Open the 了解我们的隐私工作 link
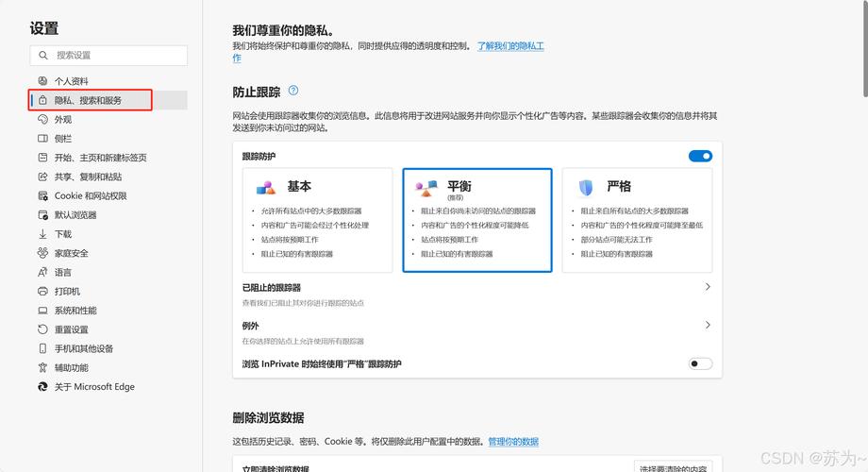The width and height of the screenshot is (868, 472). click(509, 45)
